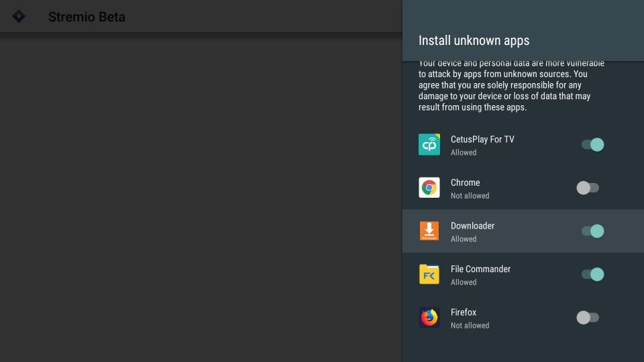Click the Stremio logo icon
Image resolution: width=644 pixels, height=362 pixels.
tap(19, 16)
